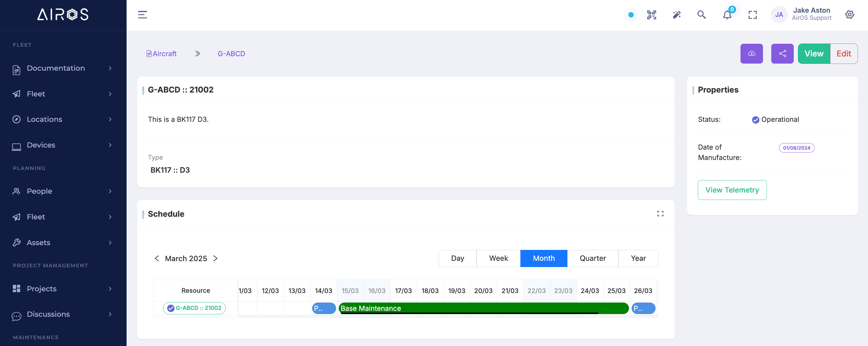Screen dimensions: 868x346
Task: Click the search magnifier icon
Action: (701, 15)
